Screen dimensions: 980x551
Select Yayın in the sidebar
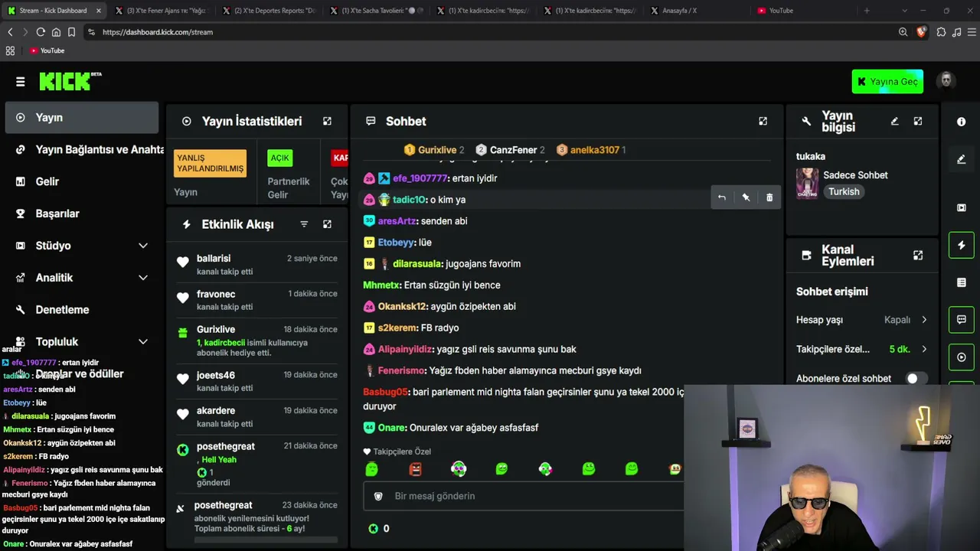tap(82, 118)
